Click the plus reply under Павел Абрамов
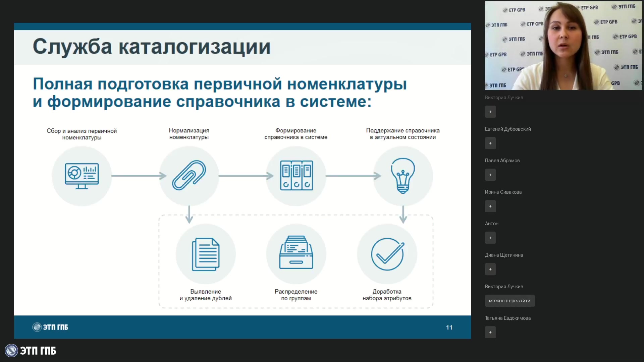The image size is (644, 362). [x=490, y=175]
